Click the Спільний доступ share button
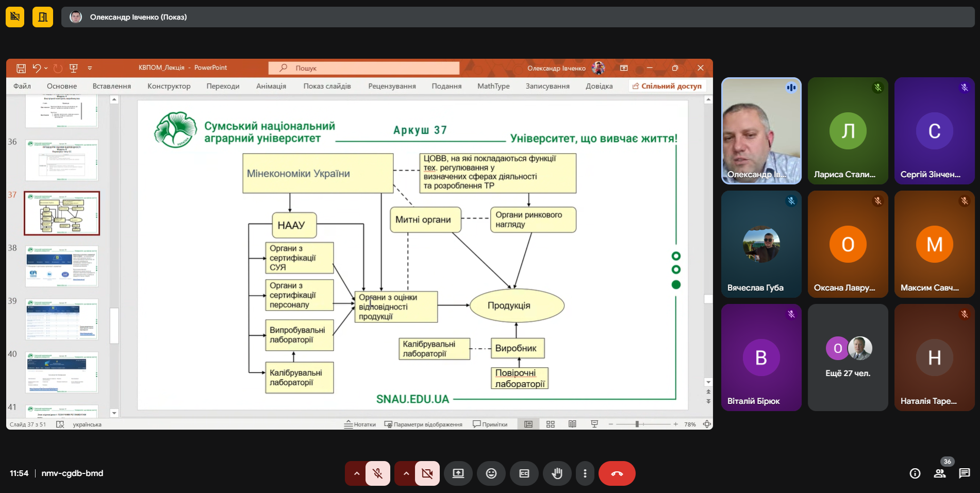980x493 pixels. point(667,86)
